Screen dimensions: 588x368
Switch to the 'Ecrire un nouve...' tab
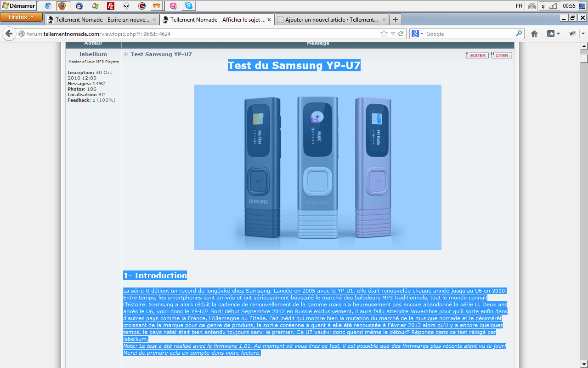[x=102, y=20]
